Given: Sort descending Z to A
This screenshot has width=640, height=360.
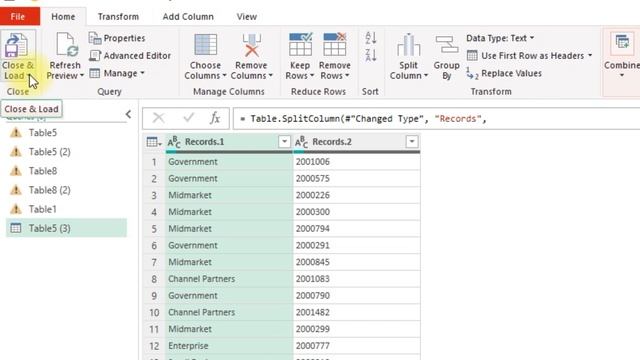Looking at the screenshot, I should tap(371, 55).
